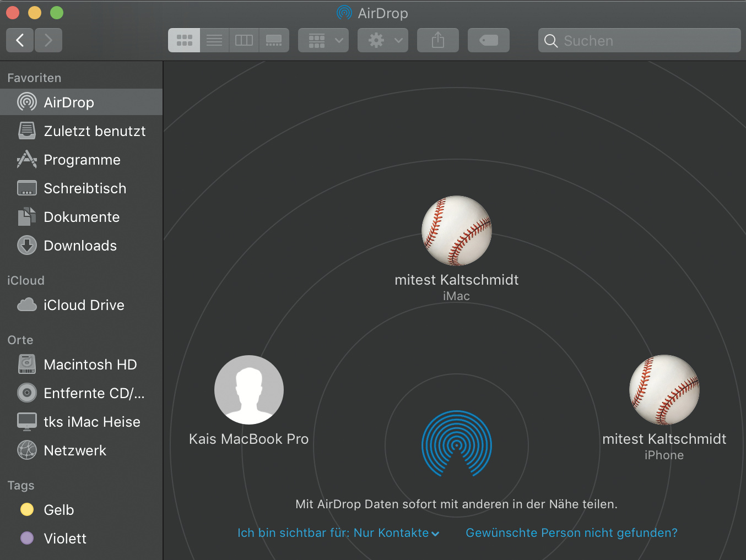Viewport: 746px width, 560px height.
Task: Switch to icon view mode
Action: (184, 40)
